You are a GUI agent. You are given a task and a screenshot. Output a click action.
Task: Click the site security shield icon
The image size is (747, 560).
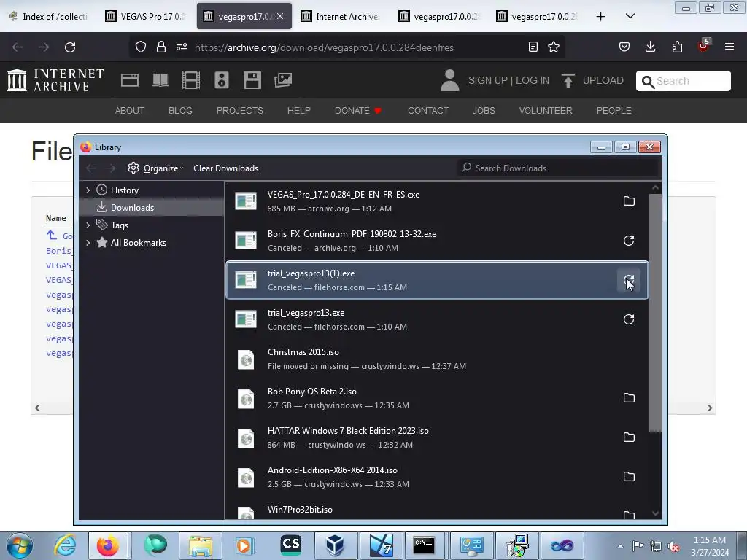[x=141, y=47]
